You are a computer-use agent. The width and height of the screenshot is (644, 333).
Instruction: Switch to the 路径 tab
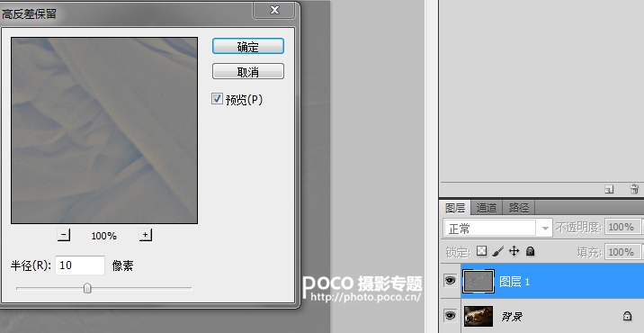[519, 208]
